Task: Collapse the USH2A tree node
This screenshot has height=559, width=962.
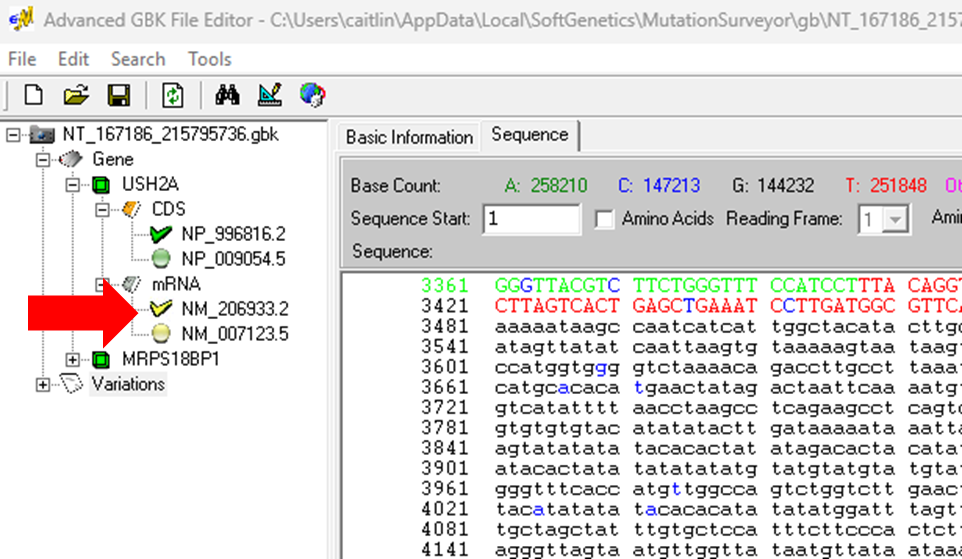Action: coord(72,185)
